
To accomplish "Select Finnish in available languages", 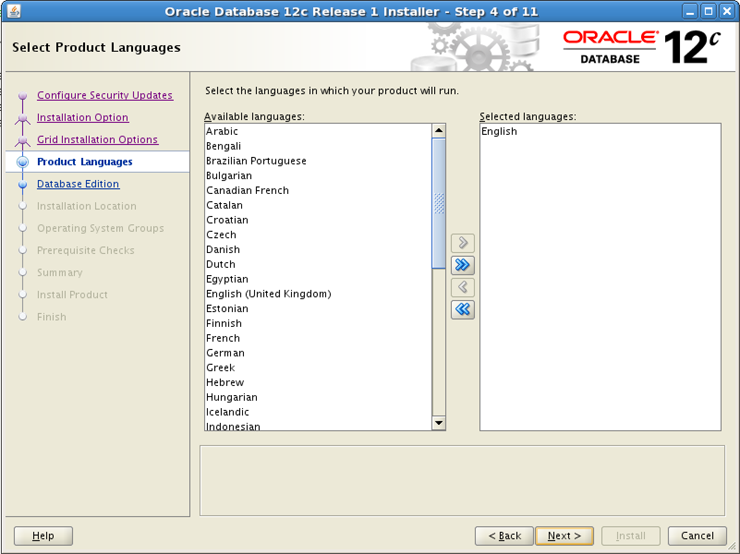I will point(318,323).
